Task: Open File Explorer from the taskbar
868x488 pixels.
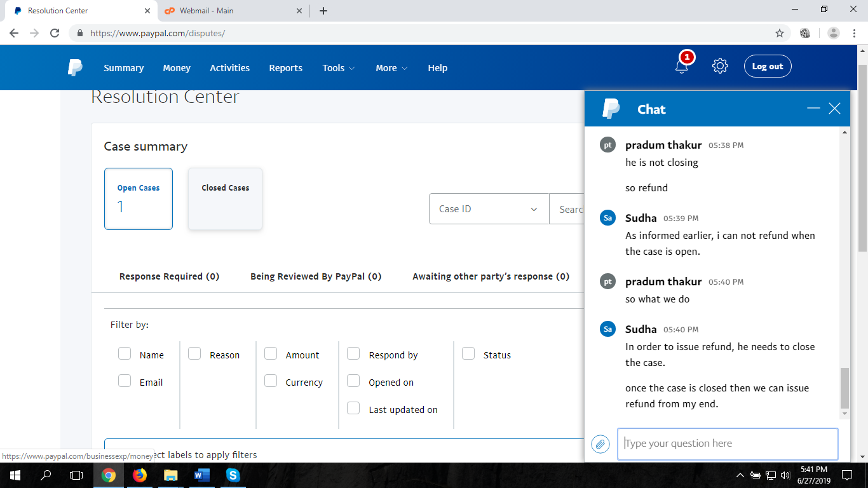Action: [x=170, y=475]
